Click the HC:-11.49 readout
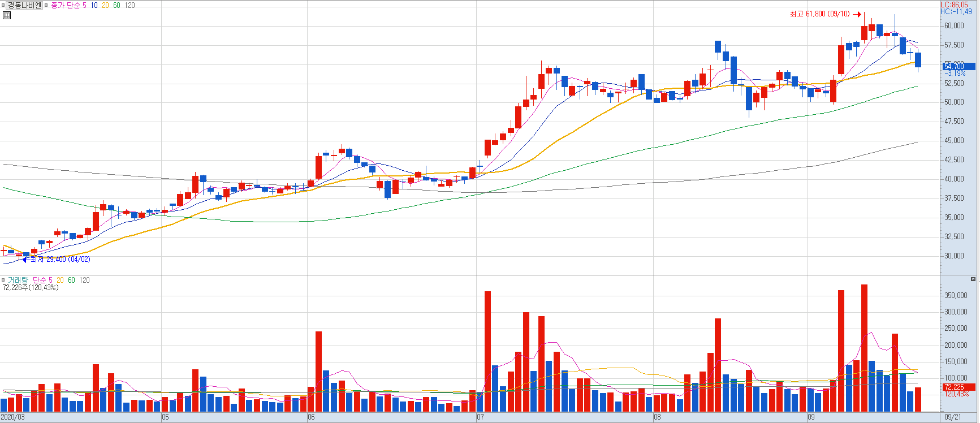Viewport: 980px width, 423px height. pyautogui.click(x=956, y=11)
